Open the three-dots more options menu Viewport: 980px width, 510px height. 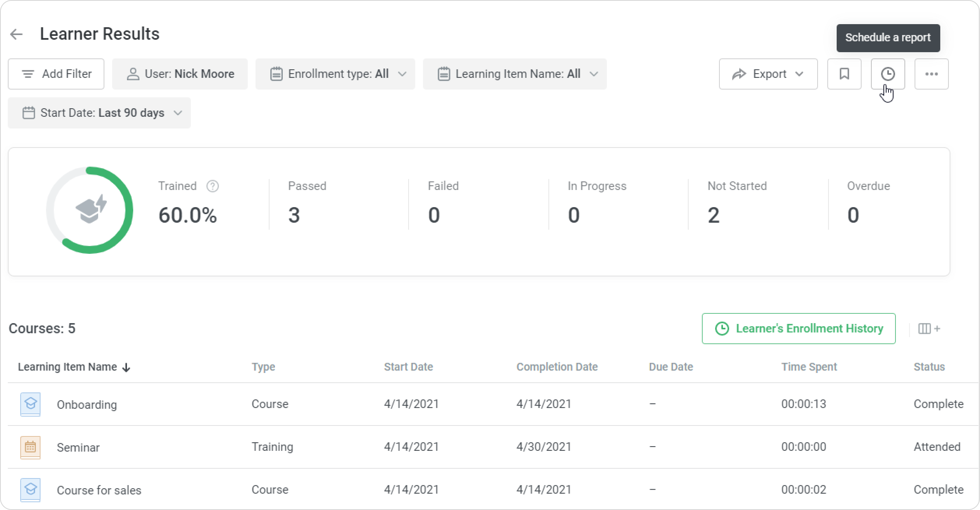(x=931, y=74)
